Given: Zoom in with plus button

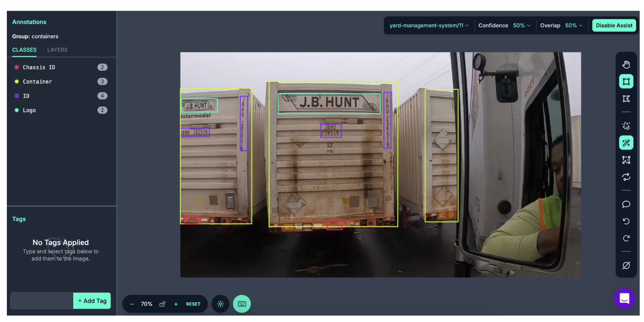Looking at the screenshot, I should pos(176,304).
